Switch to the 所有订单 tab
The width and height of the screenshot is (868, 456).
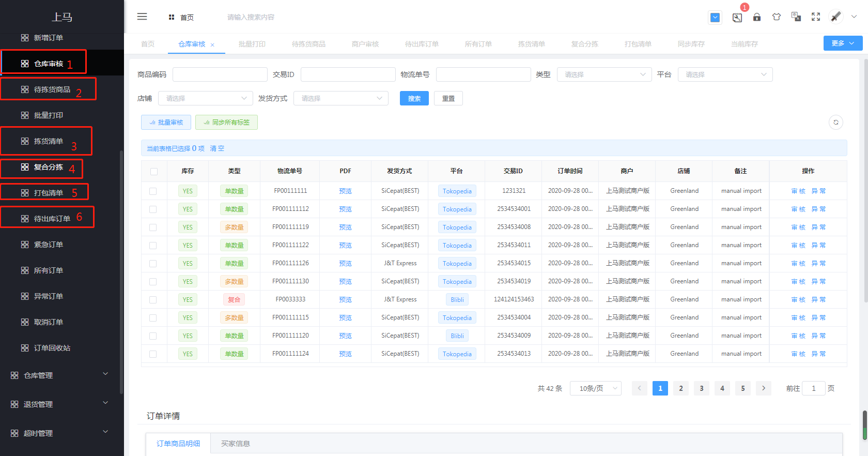coord(478,44)
